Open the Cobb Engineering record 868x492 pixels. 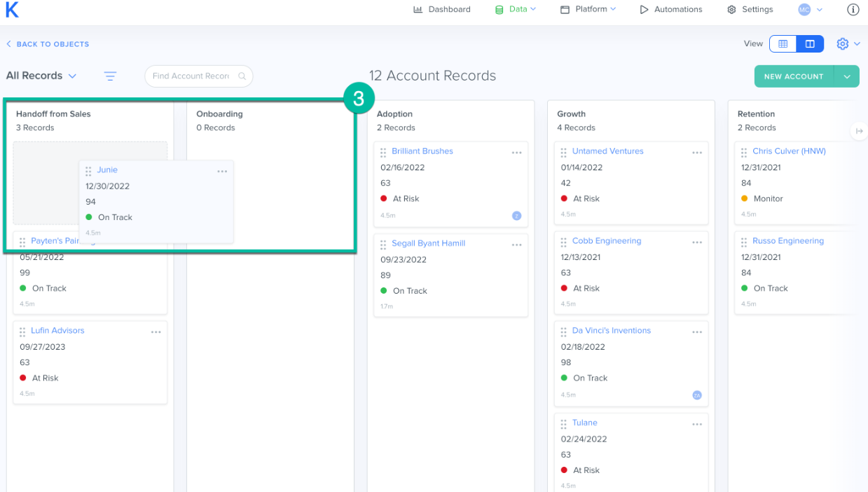coord(607,240)
